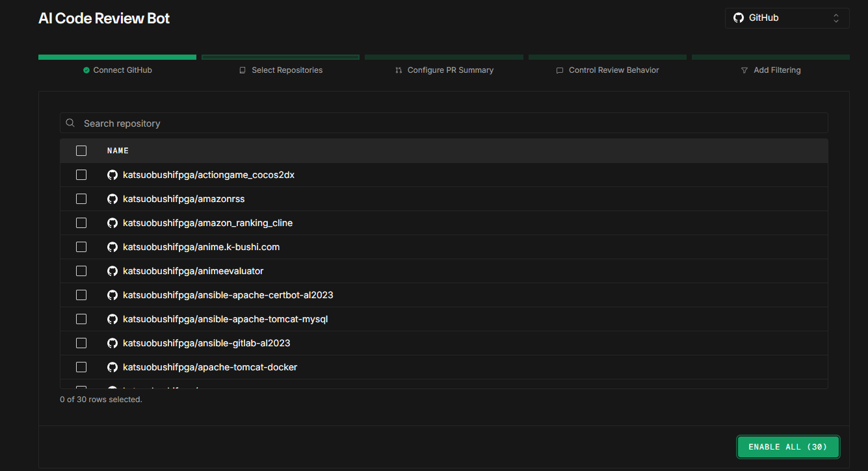
Task: Click GitHub icon beside ansible-apache-tomcat-mysql
Action: [112, 319]
